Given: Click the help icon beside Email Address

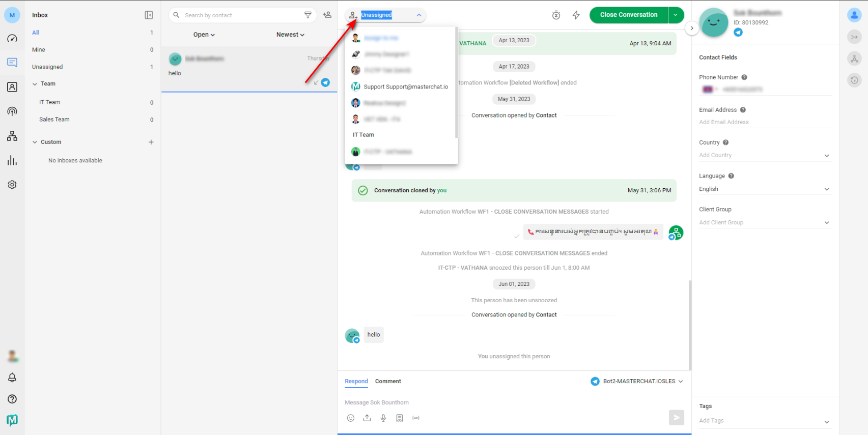Looking at the screenshot, I should [x=743, y=110].
